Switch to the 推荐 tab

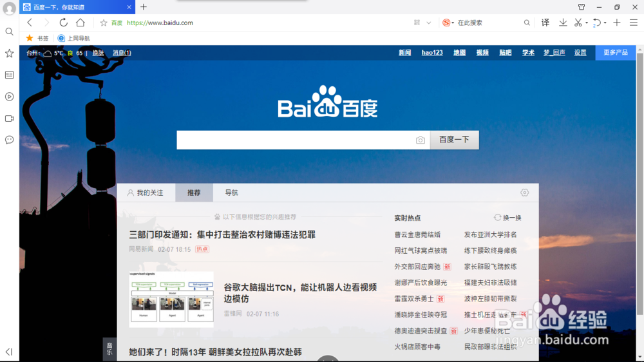click(194, 193)
